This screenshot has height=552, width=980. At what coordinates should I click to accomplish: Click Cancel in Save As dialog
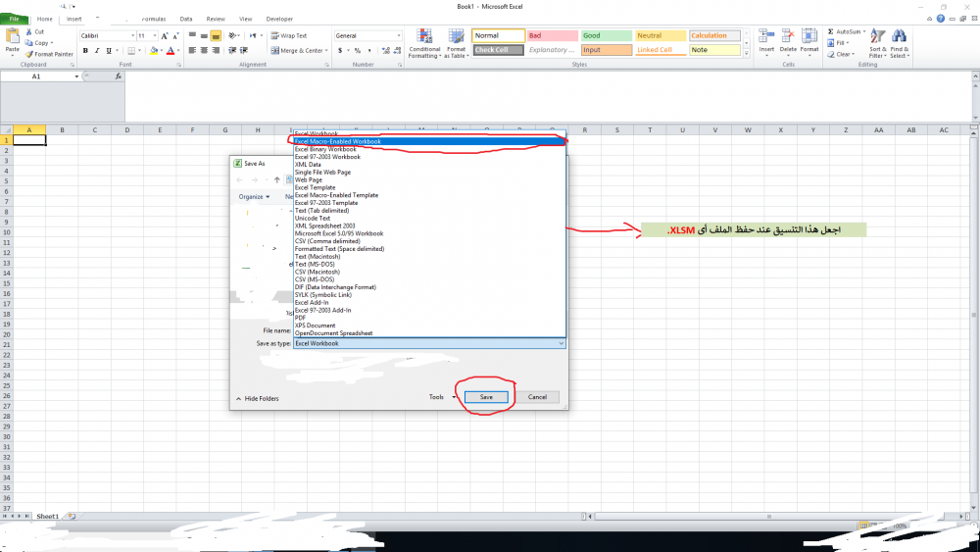click(537, 397)
